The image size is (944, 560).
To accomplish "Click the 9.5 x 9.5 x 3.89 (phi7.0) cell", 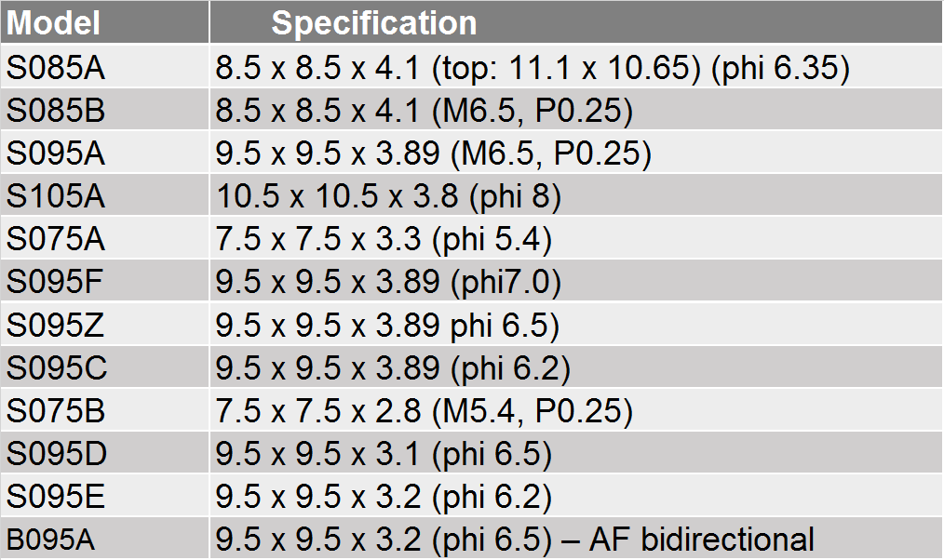I will [576, 282].
